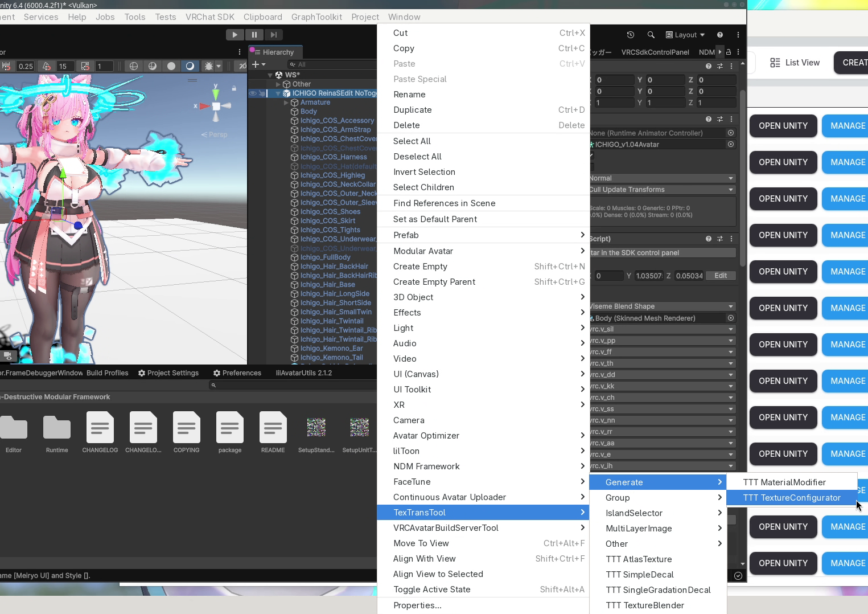
Task: Open Unity search with the magnifier icon
Action: pos(651,35)
